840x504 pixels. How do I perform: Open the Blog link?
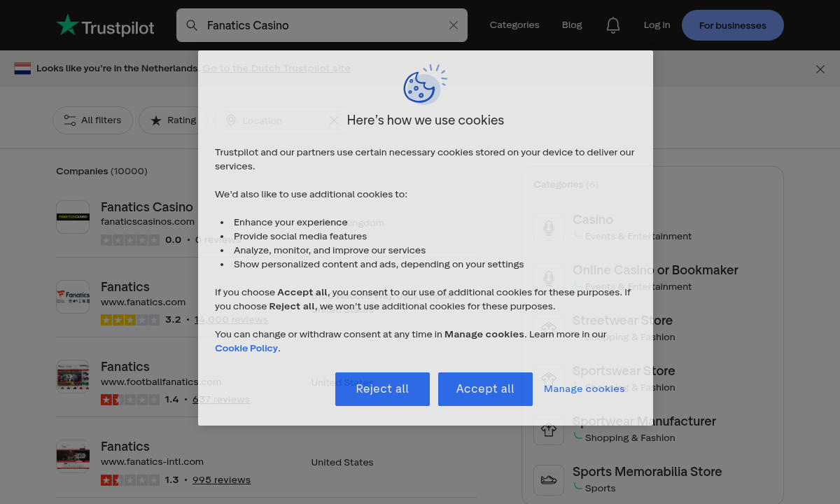coord(572,24)
